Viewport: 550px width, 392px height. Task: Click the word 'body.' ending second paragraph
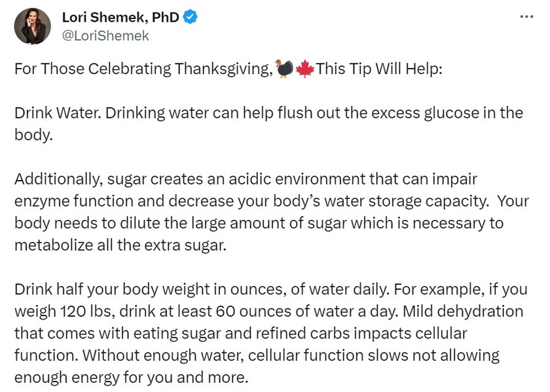tap(33, 135)
